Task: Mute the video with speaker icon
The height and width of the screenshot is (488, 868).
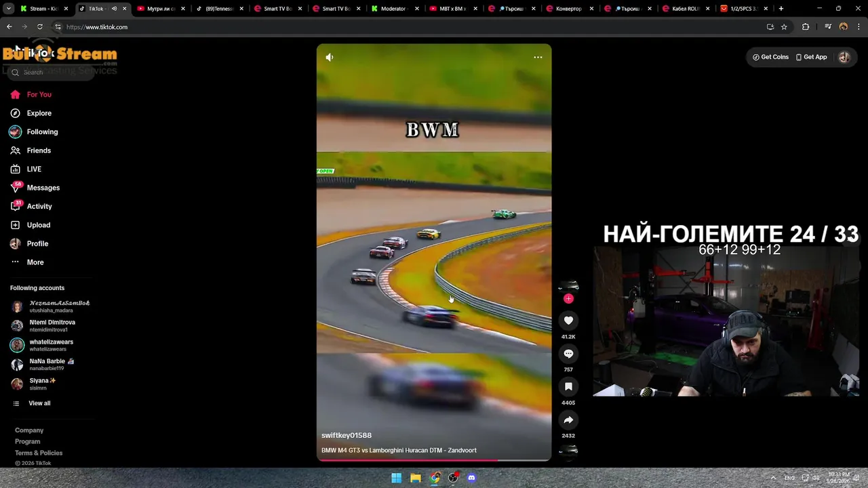Action: tap(330, 58)
